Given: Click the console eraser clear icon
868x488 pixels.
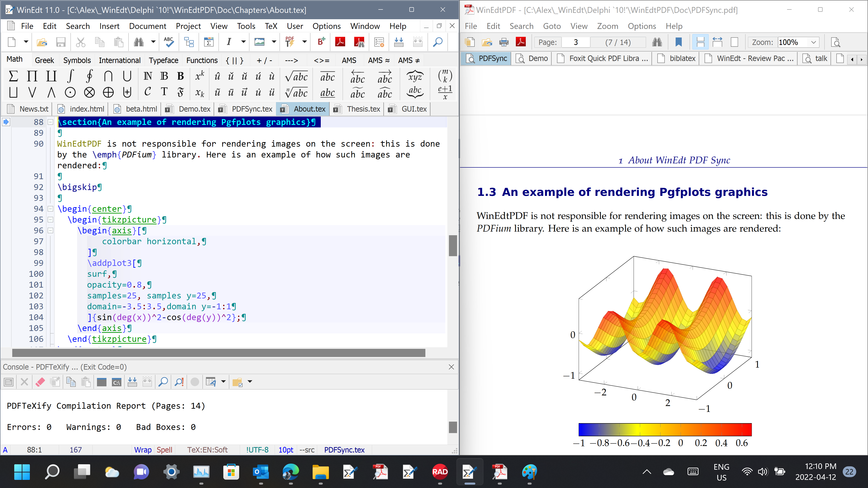Looking at the screenshot, I should coord(40,382).
